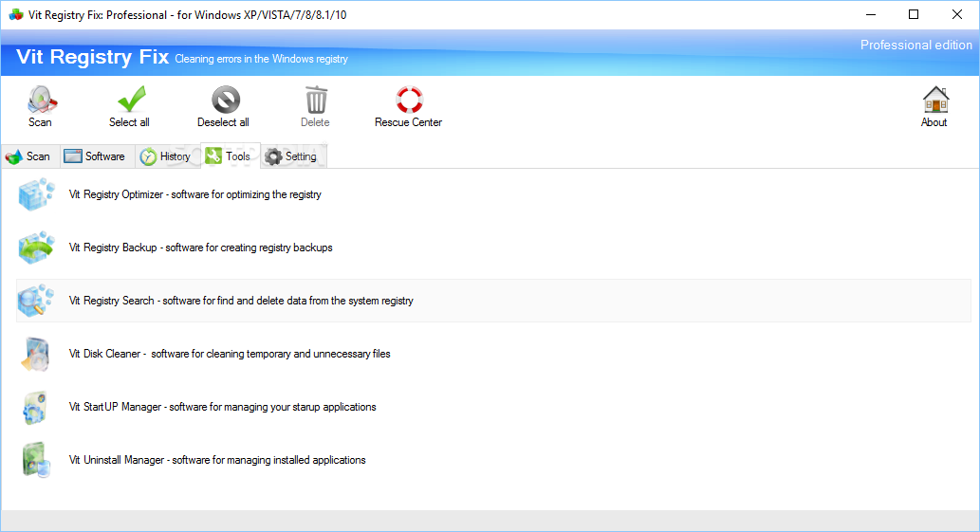Open the Rescue Center lifebuoy icon
980x532 pixels.
(x=409, y=100)
